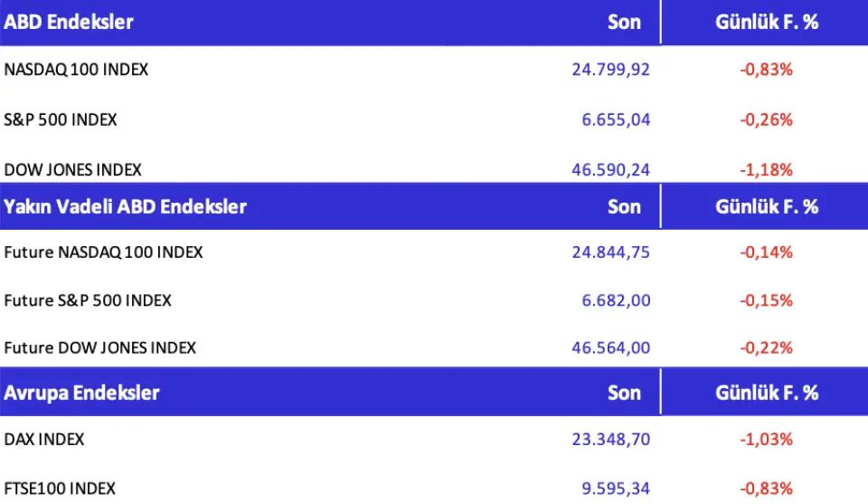868x504 pixels.
Task: Click the Yakın Vadeli ABD Endeksler header
Action: (x=126, y=206)
